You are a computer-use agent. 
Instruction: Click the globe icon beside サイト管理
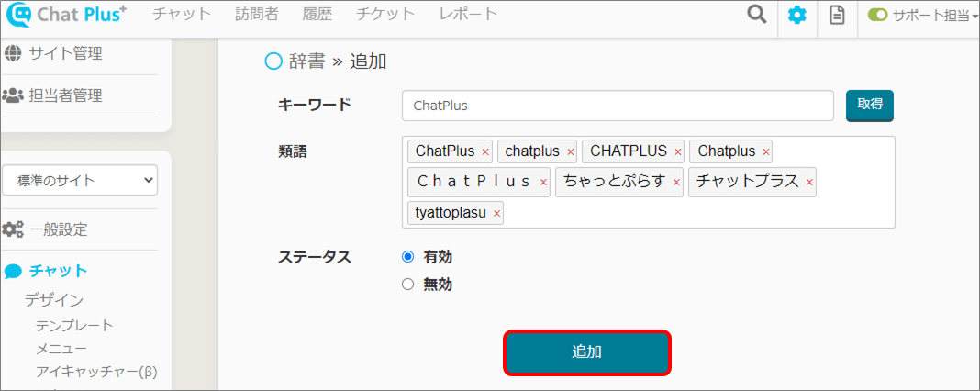(x=12, y=54)
